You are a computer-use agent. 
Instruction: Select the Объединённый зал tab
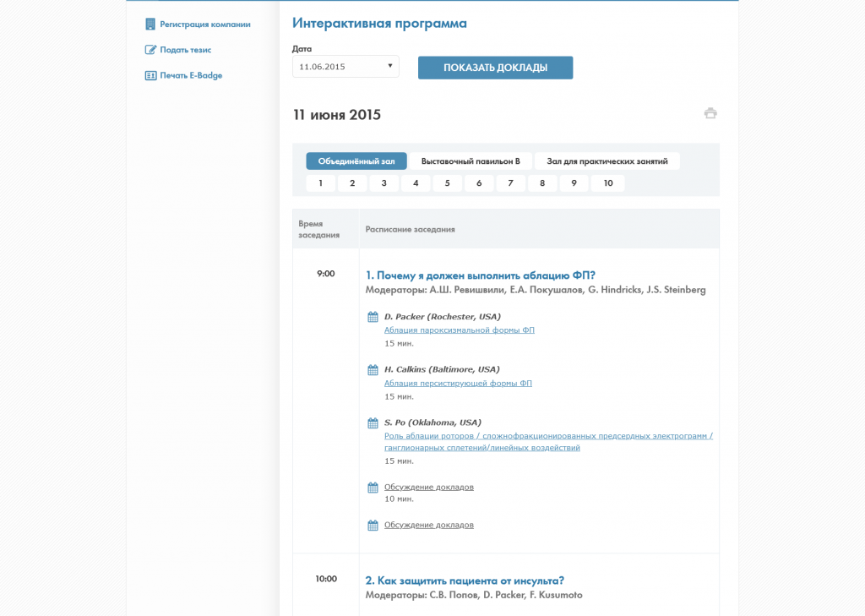tap(356, 161)
